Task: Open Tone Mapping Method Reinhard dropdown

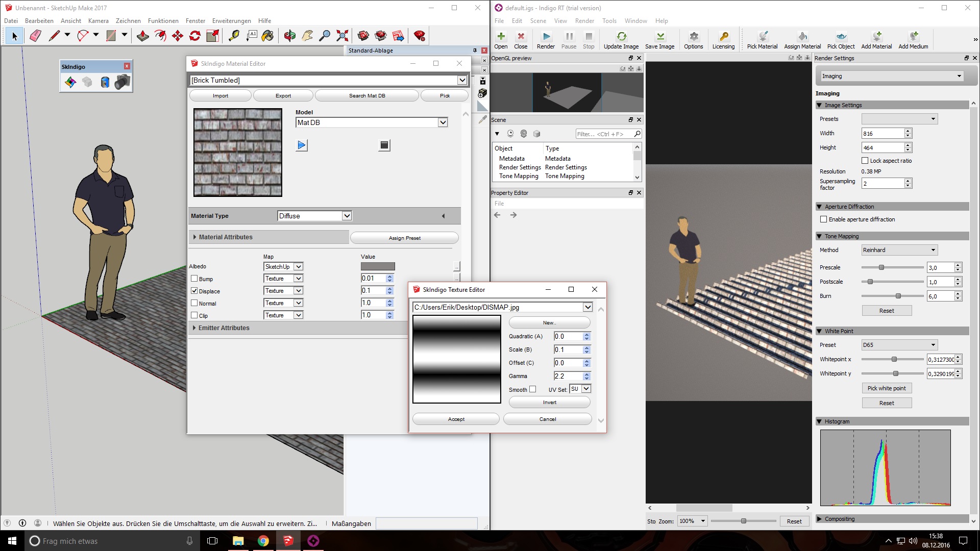Action: click(x=899, y=250)
